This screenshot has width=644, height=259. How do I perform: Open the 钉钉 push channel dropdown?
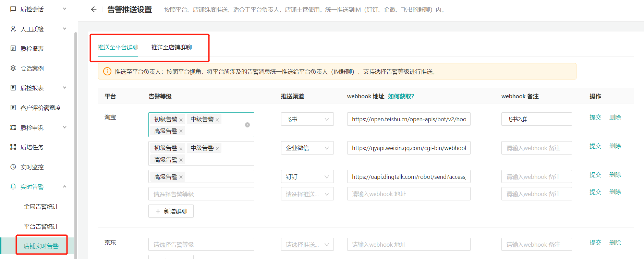(307, 177)
